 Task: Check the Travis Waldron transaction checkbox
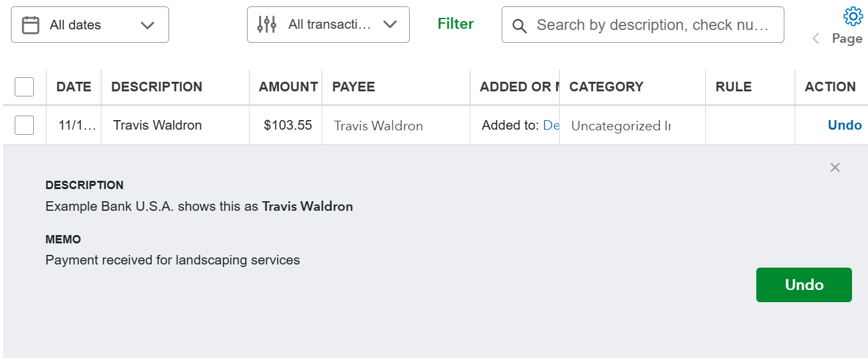24,125
